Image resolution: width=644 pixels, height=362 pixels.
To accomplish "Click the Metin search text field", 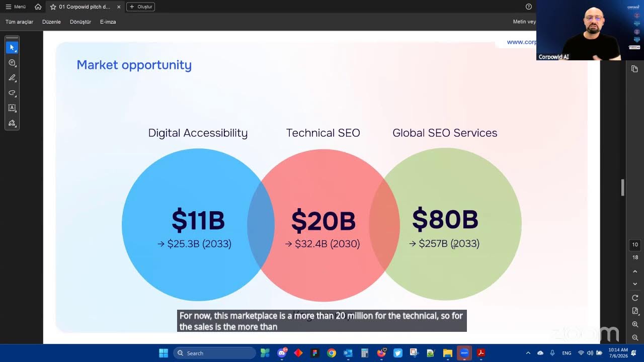I will click(x=524, y=22).
